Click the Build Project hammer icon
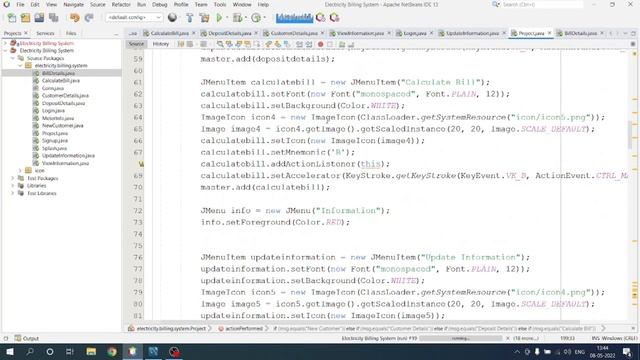 pos(189,18)
